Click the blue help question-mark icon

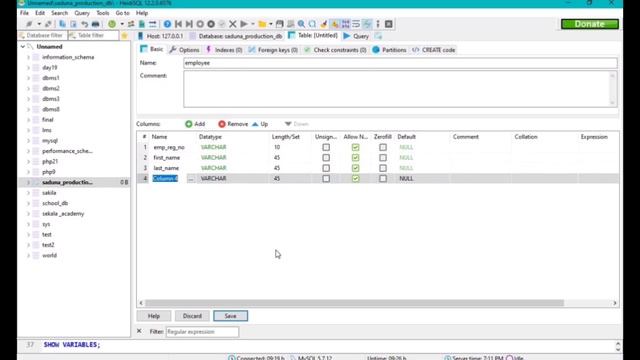(167, 24)
